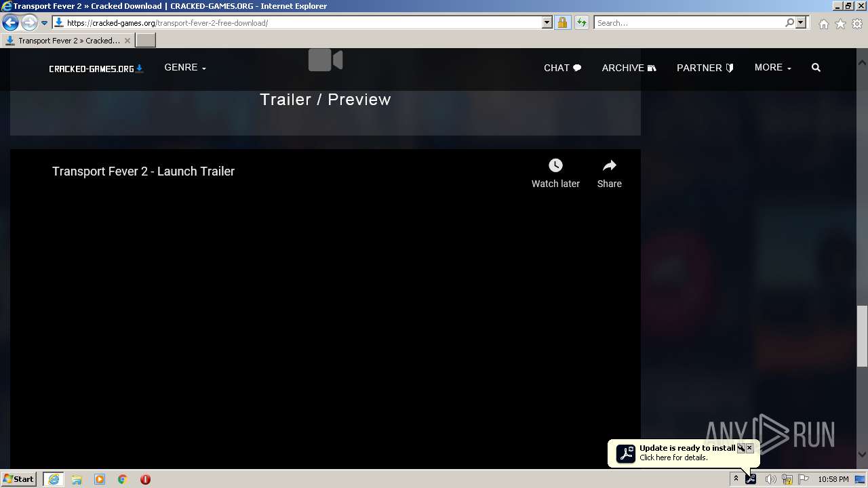This screenshot has width=868, height=488.
Task: Expand the MORE menu
Action: coord(773,68)
